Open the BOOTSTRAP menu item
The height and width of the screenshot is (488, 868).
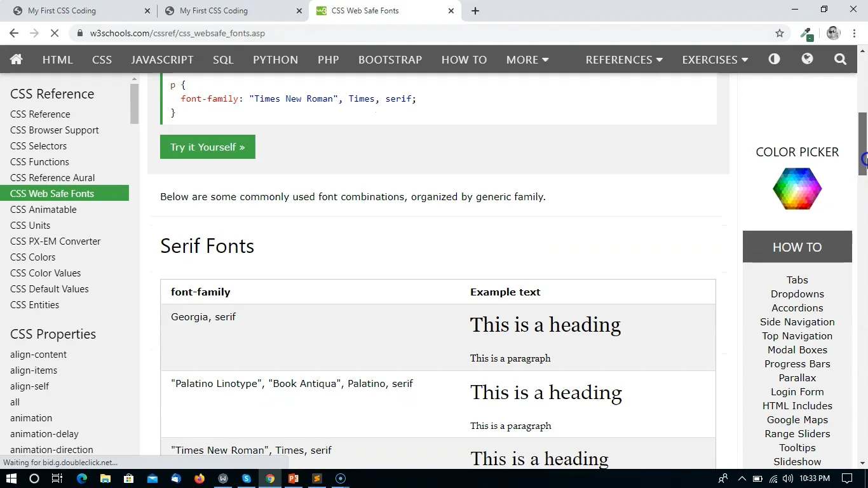[x=390, y=60]
